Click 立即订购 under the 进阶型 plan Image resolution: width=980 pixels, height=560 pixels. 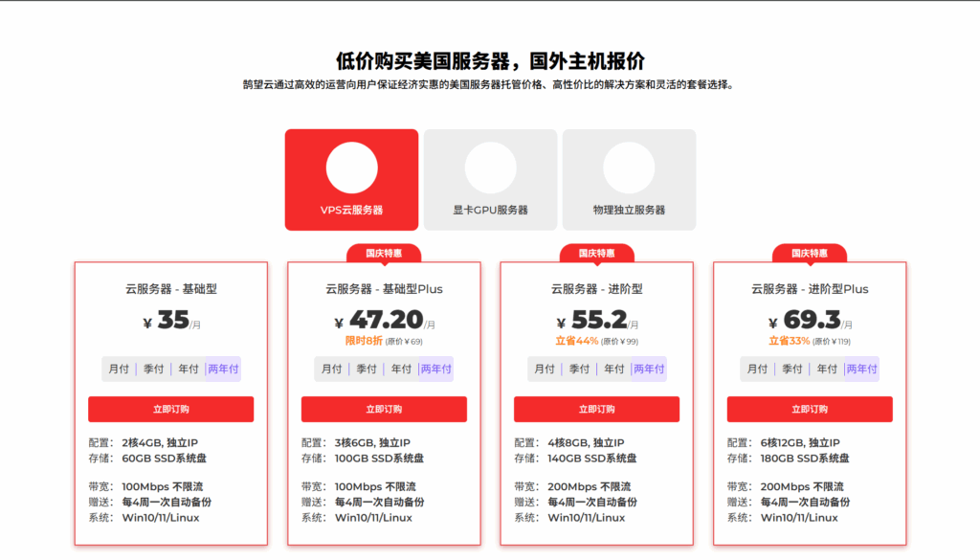click(x=596, y=409)
